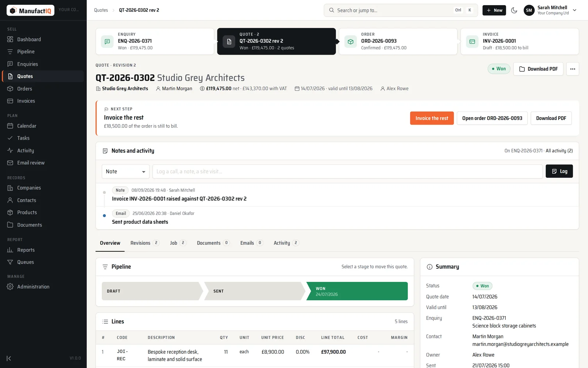Open the Note type dropdown

126,171
